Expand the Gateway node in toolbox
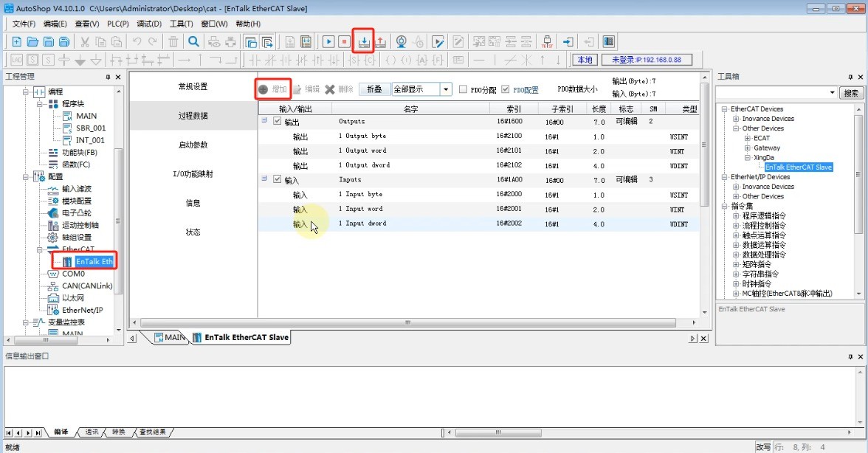The width and height of the screenshot is (868, 453). [x=747, y=148]
